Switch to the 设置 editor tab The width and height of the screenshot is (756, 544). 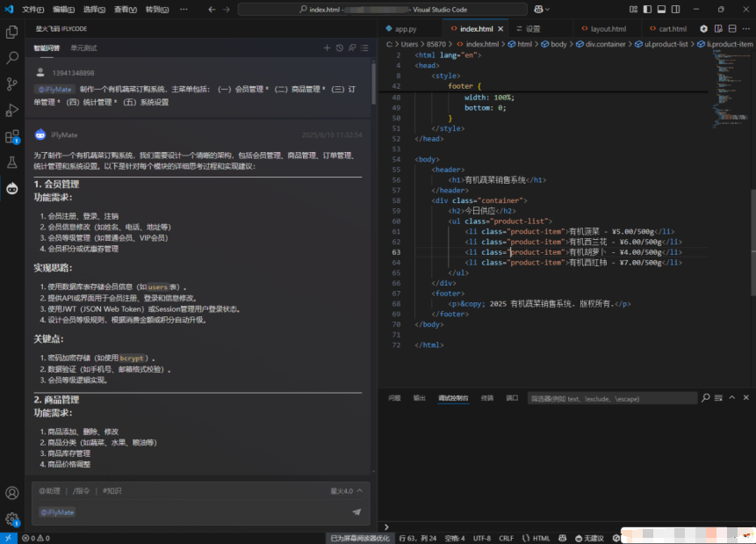click(x=532, y=29)
